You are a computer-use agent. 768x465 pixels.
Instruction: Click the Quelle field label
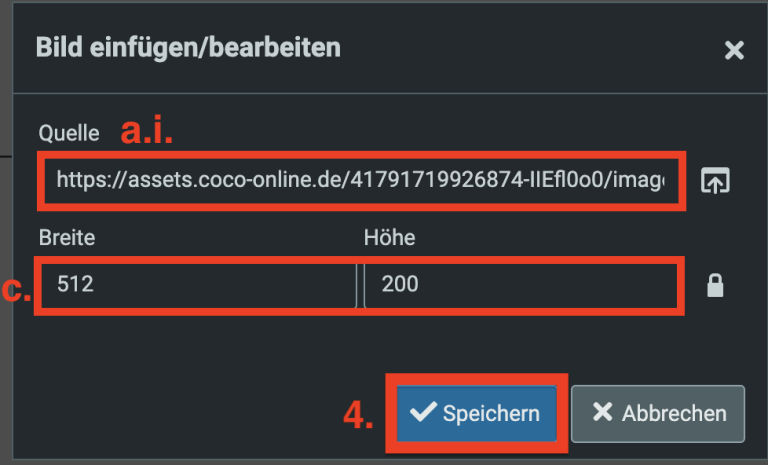(69, 132)
